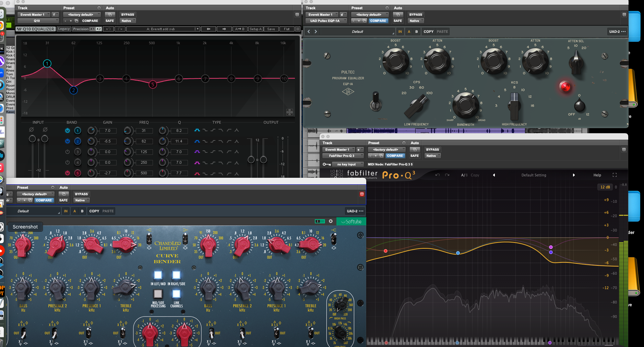
Task: Click the Softube logo button
Action: pos(351,222)
